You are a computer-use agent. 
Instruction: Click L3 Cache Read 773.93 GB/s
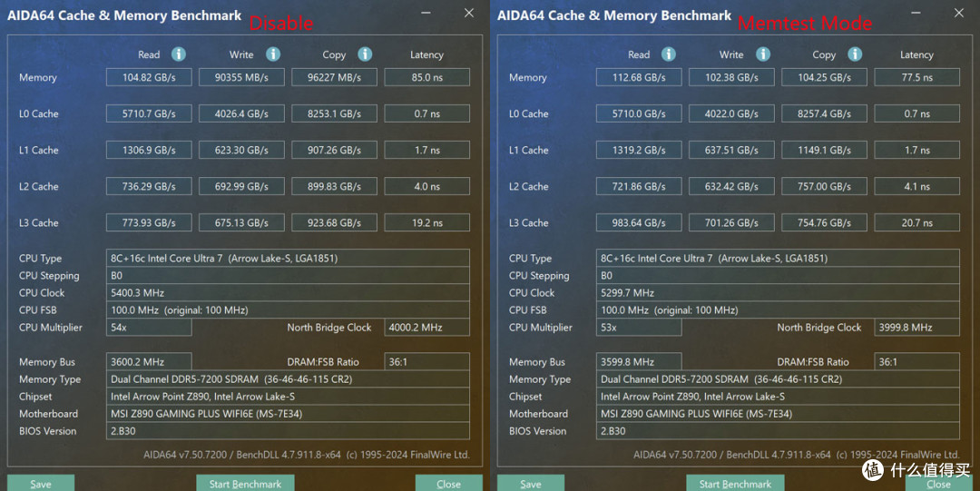pos(149,222)
